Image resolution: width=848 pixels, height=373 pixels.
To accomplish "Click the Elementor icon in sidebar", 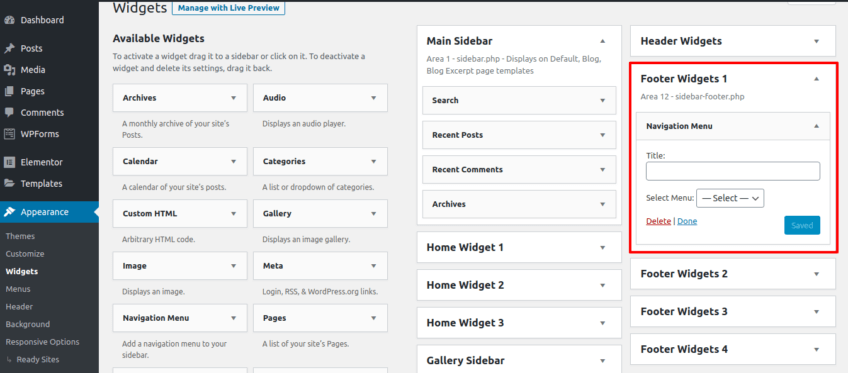I will 9,162.
